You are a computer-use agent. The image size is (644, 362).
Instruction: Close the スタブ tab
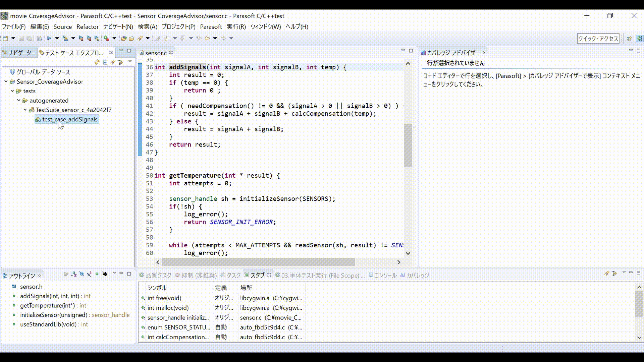tap(269, 275)
